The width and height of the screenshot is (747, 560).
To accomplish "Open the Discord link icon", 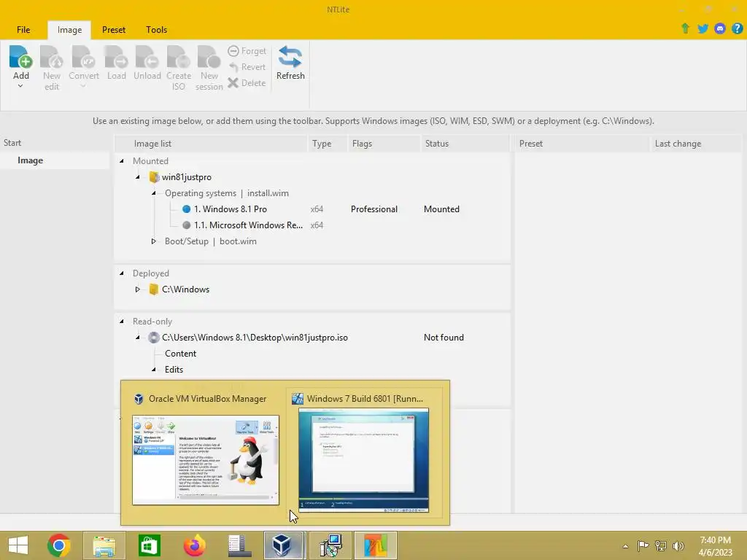I will point(720,28).
